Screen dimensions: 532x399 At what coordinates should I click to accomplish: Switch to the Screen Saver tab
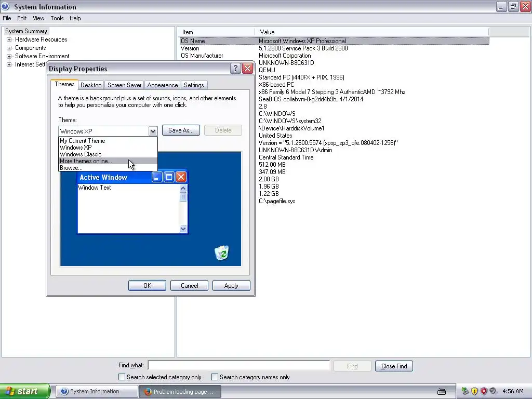[x=124, y=85]
